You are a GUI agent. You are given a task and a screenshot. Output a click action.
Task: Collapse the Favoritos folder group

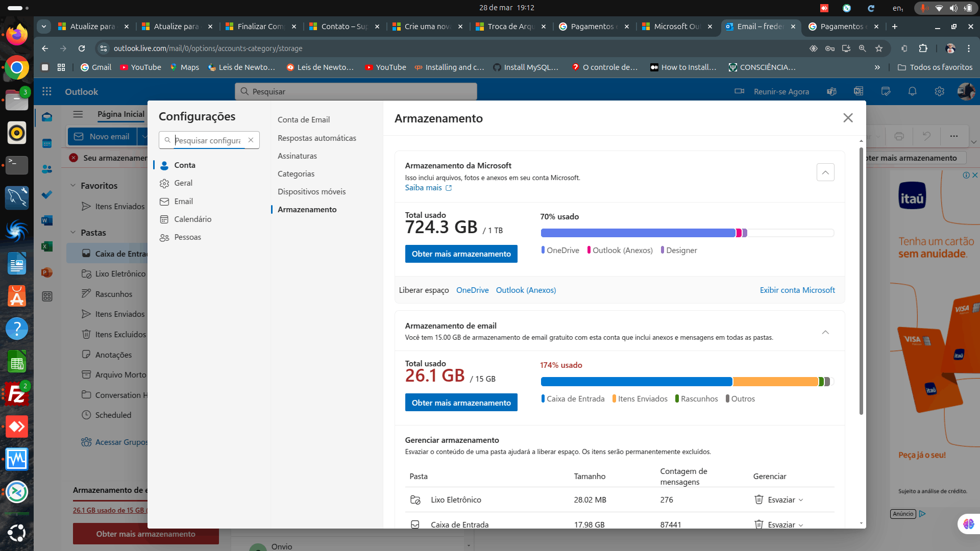coord(73,185)
